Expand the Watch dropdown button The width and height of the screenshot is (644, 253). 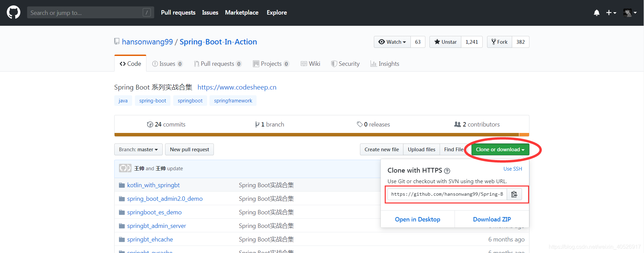point(392,42)
